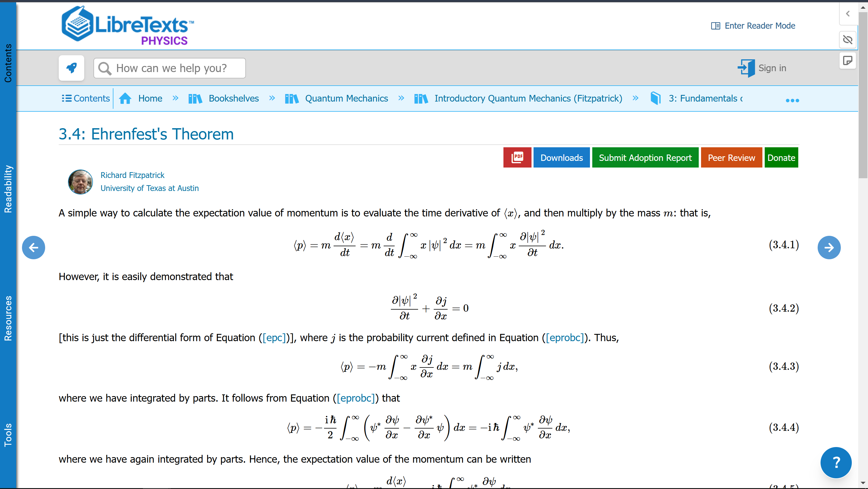The image size is (868, 489).
Task: Go to next page with right arrow
Action: [829, 248]
